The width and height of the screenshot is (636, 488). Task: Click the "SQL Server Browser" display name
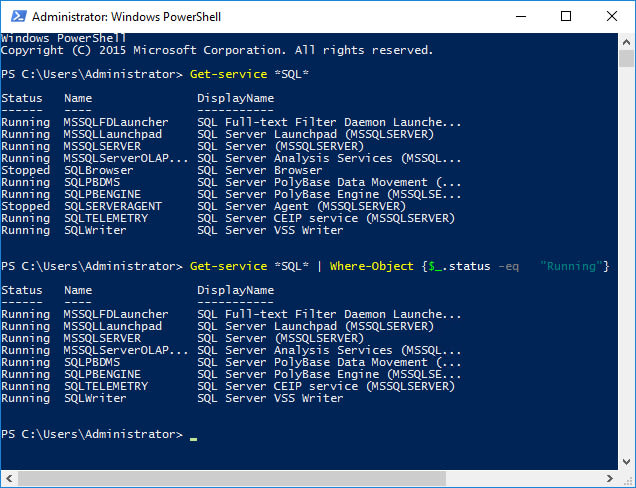tap(260, 170)
